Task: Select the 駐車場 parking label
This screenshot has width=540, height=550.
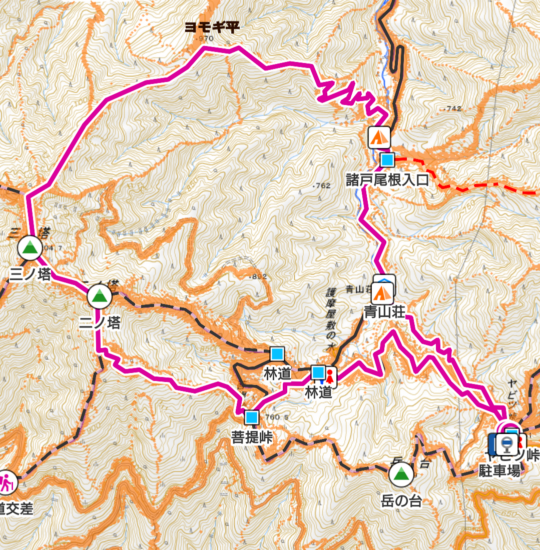Action: (x=499, y=471)
